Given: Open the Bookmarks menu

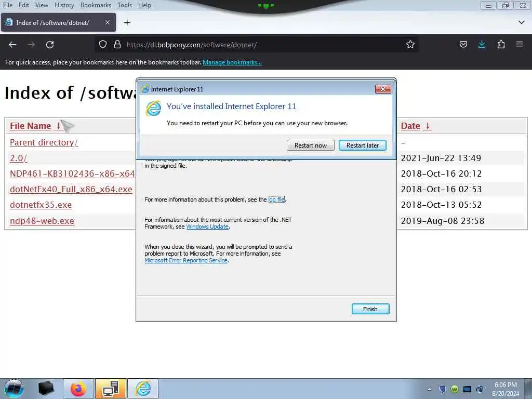Looking at the screenshot, I should pos(96,5).
